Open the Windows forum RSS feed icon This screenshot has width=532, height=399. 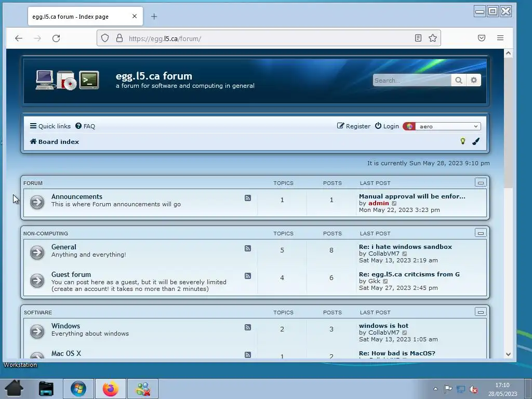248,327
